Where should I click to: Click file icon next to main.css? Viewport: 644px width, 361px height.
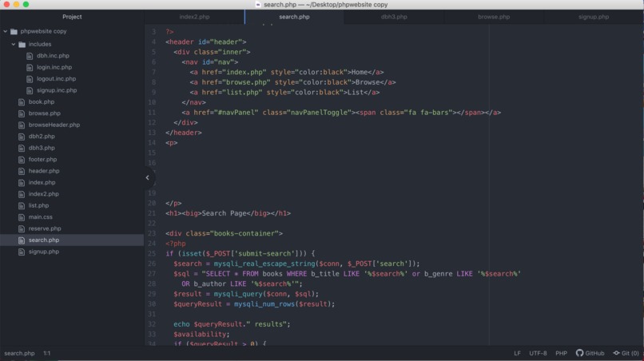coord(22,217)
